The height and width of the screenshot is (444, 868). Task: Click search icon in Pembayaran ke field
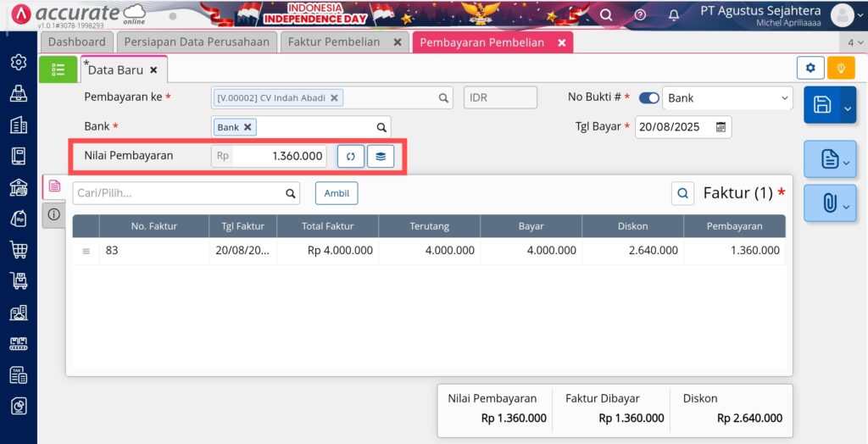coord(443,98)
